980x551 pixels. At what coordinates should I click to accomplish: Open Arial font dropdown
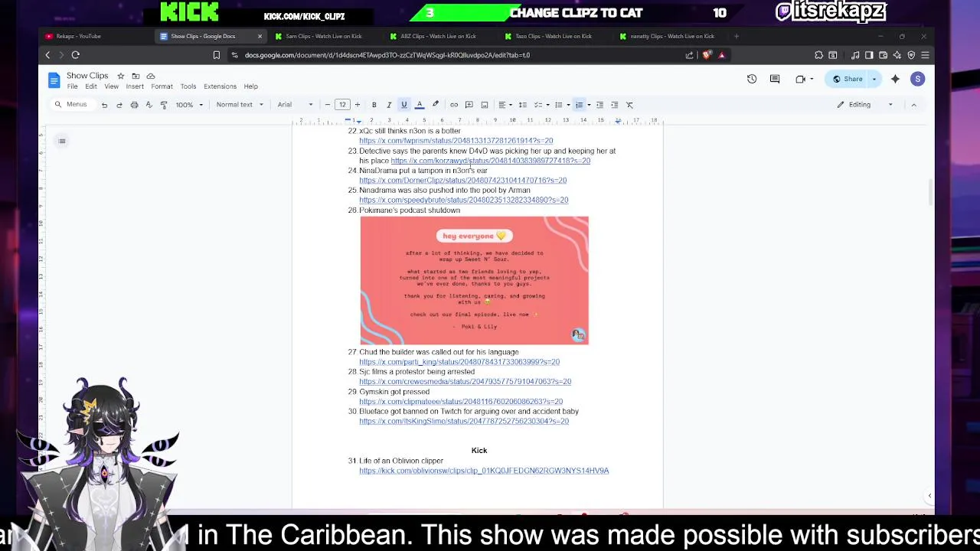[296, 105]
